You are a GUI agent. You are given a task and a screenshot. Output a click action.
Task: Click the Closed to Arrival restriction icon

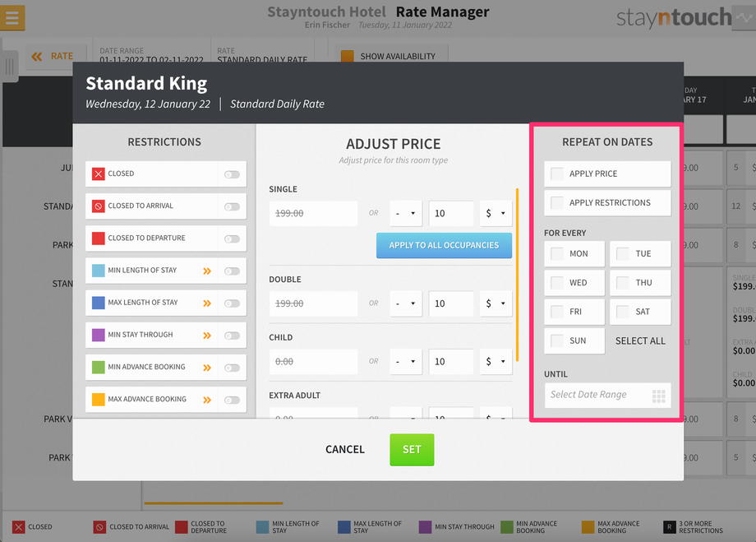tap(99, 206)
